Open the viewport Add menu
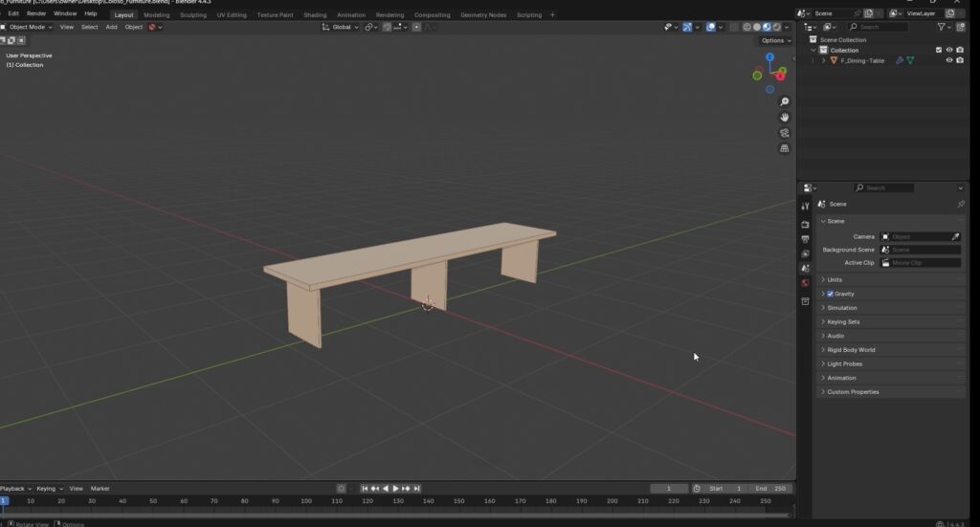980x527 pixels. click(111, 27)
